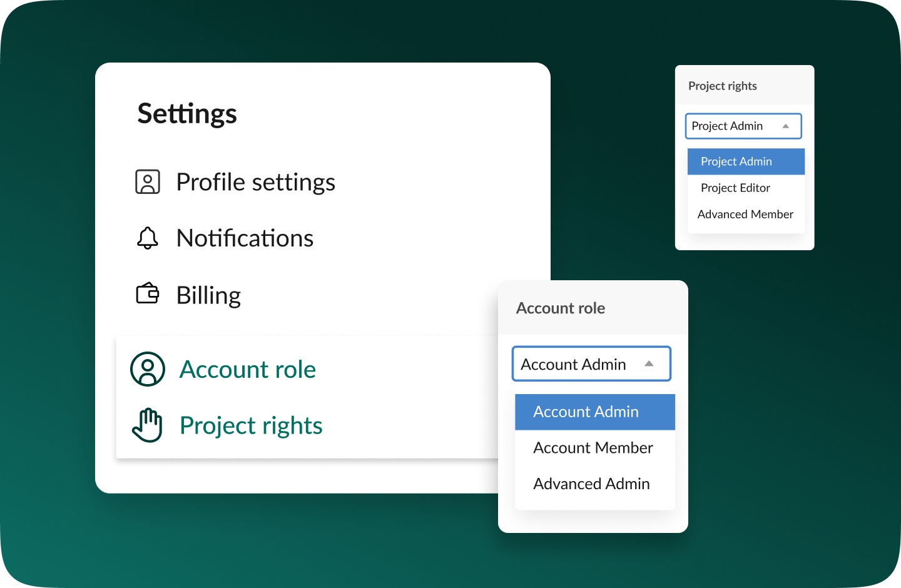The width and height of the screenshot is (901, 588).
Task: Click the Account role user circle icon
Action: (x=148, y=369)
